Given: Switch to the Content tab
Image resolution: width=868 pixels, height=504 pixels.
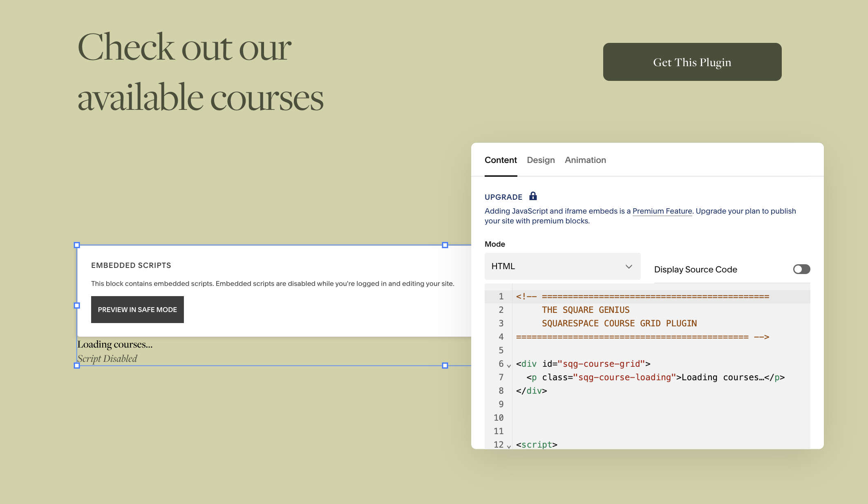Looking at the screenshot, I should 501,160.
